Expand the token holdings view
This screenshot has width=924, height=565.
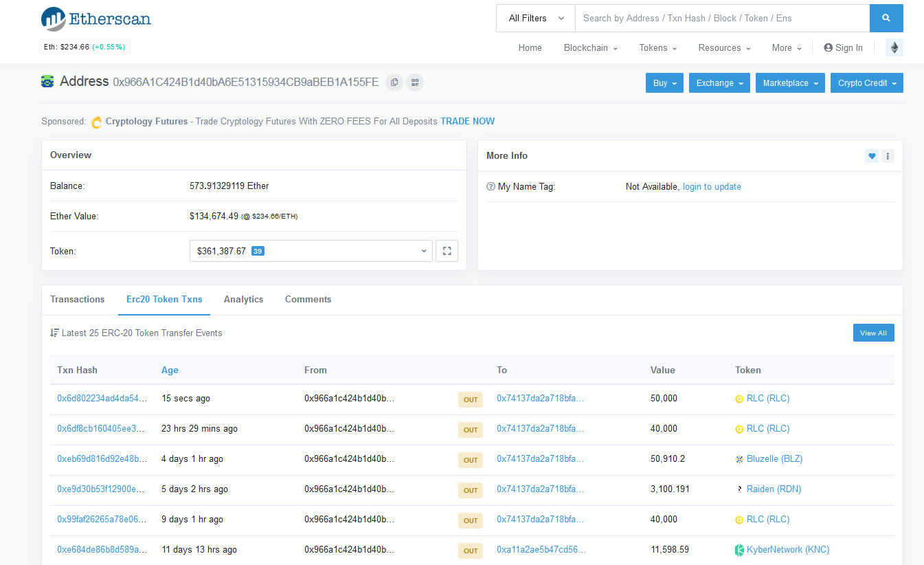pos(447,251)
